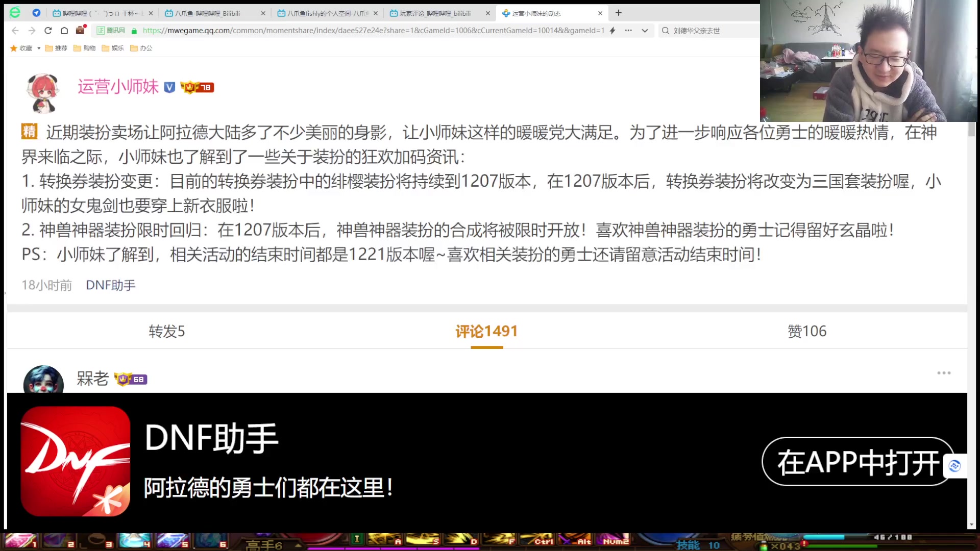The image size is (980, 551).
Task: Click the cyan HP bar in game HUD
Action: 824,537
